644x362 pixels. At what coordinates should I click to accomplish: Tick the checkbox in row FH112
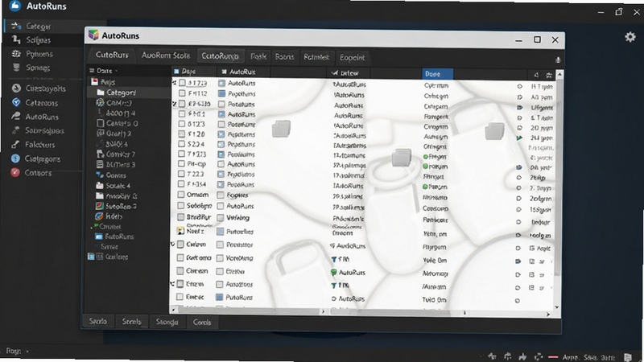pyautogui.click(x=182, y=93)
